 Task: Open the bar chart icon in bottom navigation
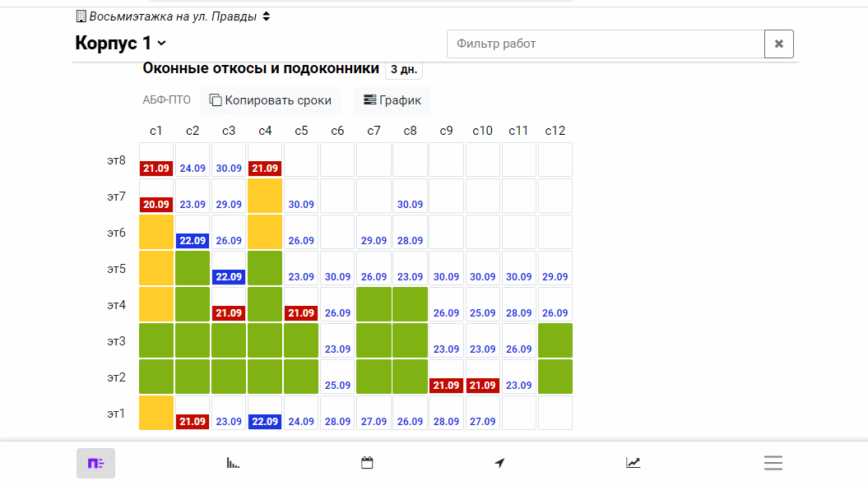[233, 463]
